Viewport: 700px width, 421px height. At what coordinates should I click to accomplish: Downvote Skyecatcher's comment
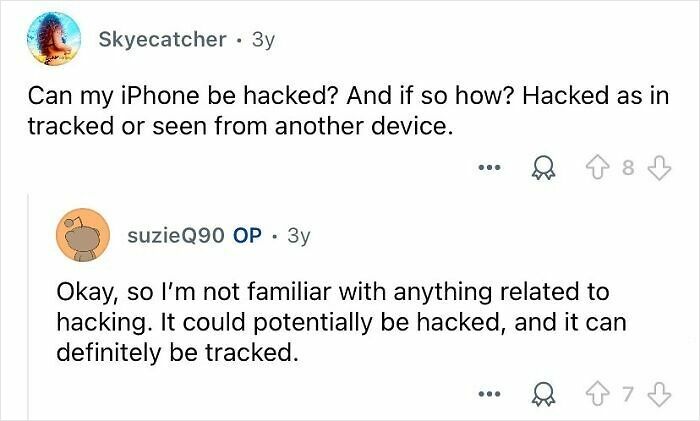point(659,168)
